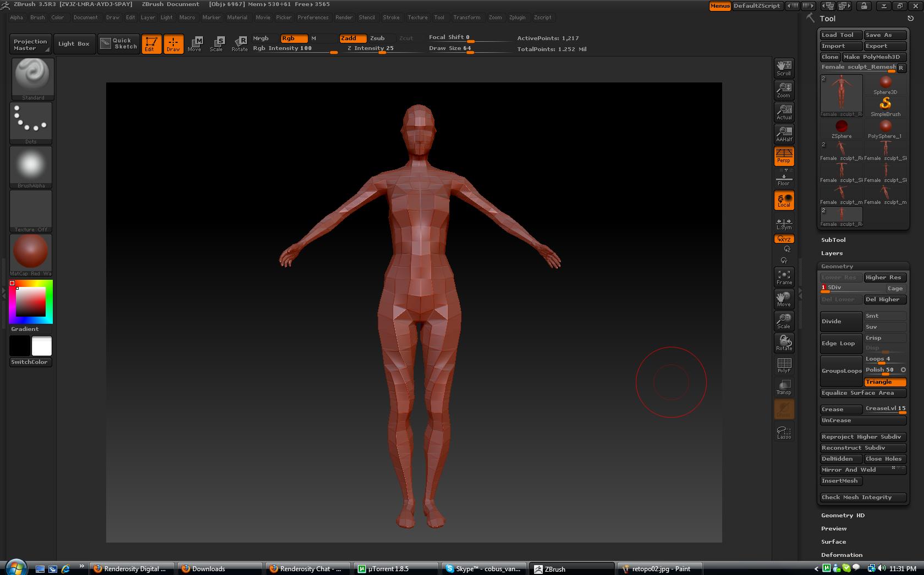Image resolution: width=924 pixels, height=575 pixels.
Task: Toggle L.Sym local symmetry
Action: 784,224
